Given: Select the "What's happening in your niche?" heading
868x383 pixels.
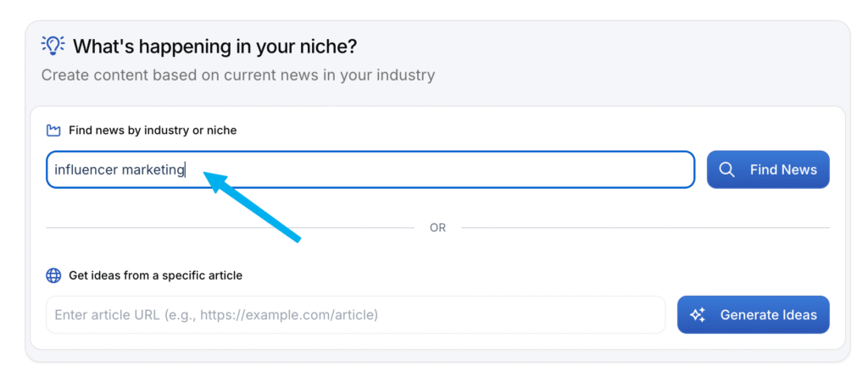Looking at the screenshot, I should 216,46.
